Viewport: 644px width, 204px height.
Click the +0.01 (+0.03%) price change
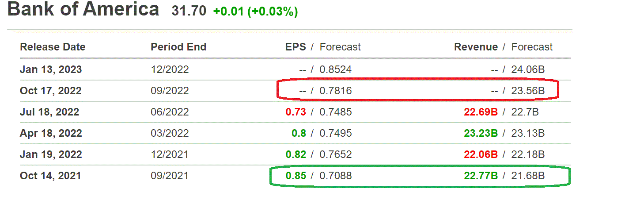255,12
